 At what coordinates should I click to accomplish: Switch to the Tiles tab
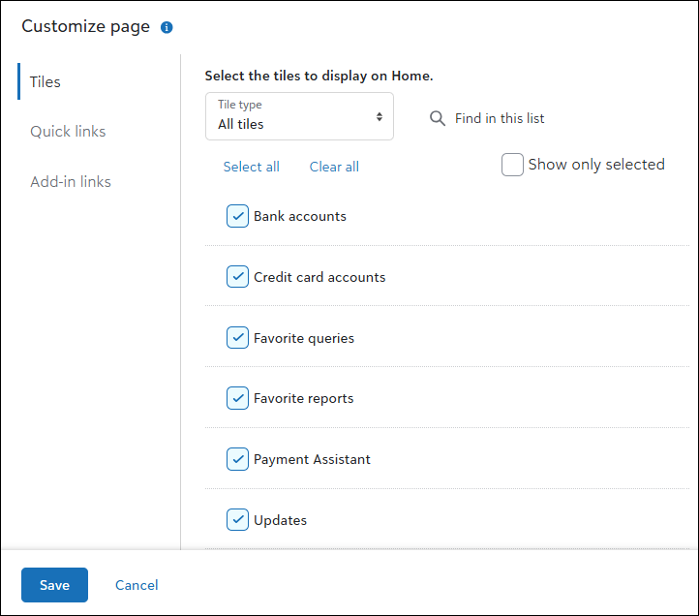click(x=46, y=82)
